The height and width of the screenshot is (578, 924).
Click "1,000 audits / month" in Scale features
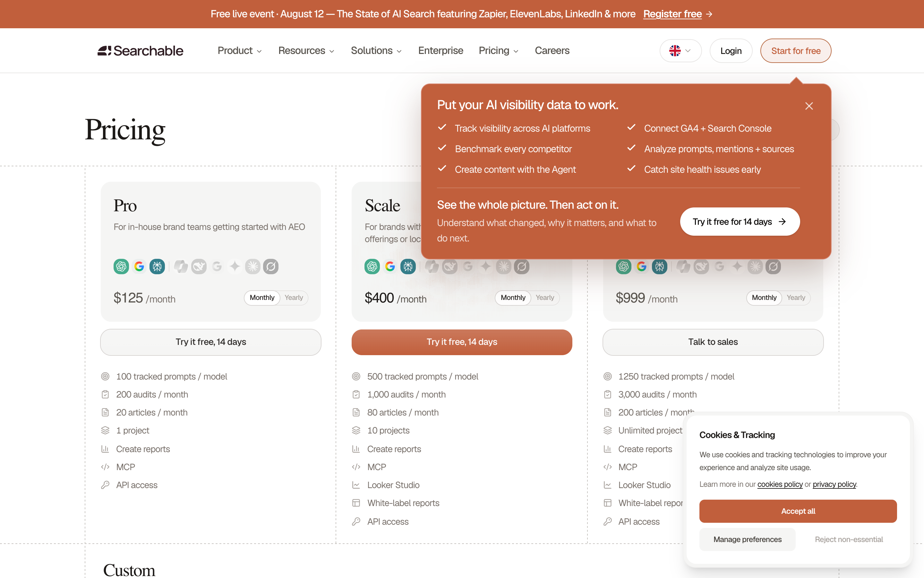(406, 395)
